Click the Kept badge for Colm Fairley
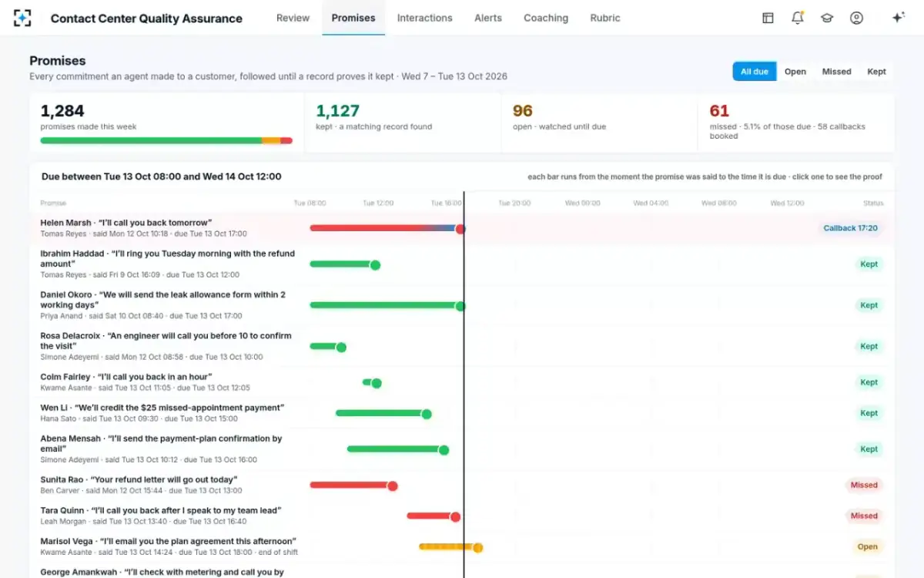 coord(869,382)
